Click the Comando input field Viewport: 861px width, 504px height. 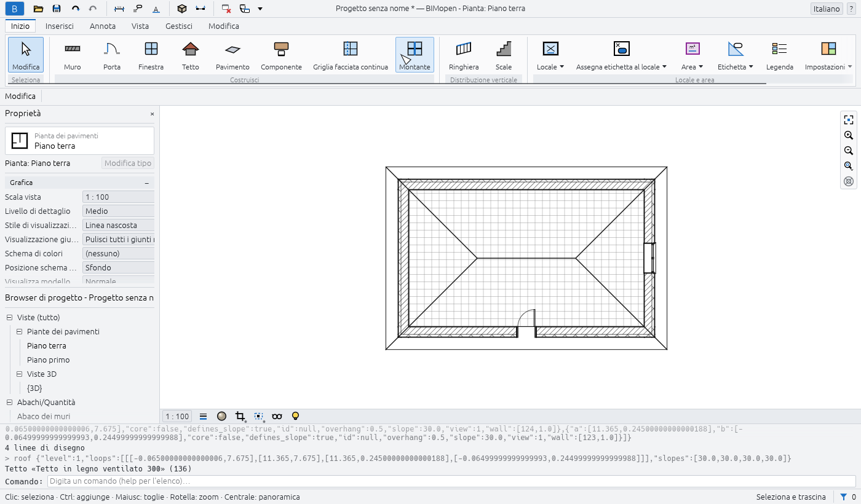pos(451,481)
